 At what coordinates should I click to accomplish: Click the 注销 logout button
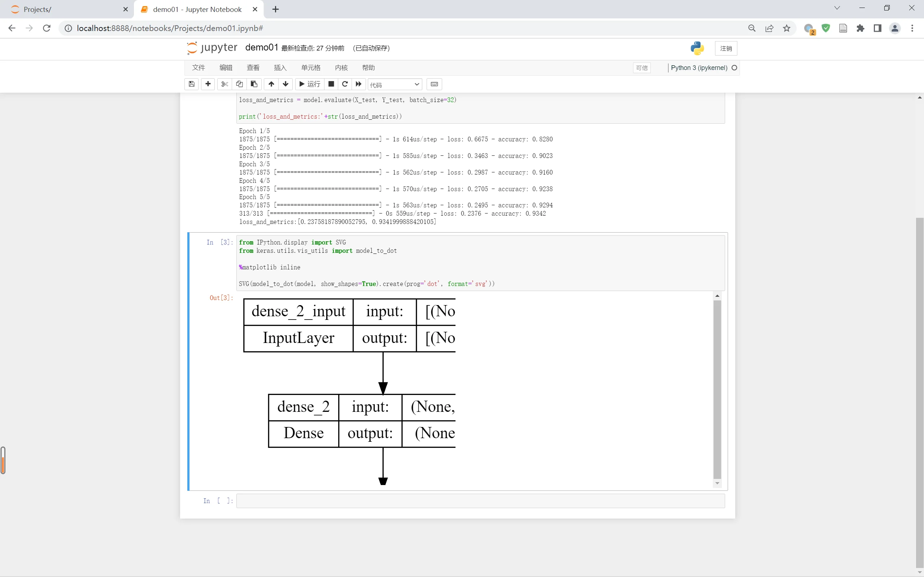pos(725,48)
